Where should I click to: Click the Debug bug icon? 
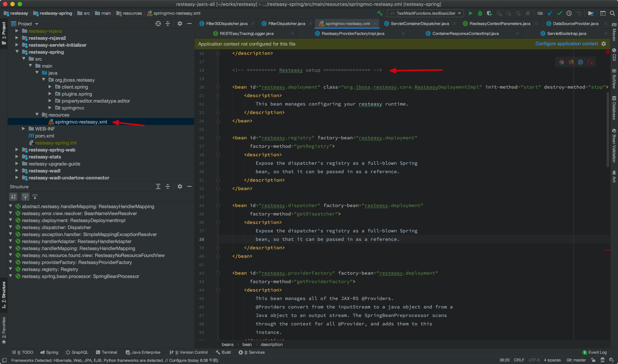[480, 13]
